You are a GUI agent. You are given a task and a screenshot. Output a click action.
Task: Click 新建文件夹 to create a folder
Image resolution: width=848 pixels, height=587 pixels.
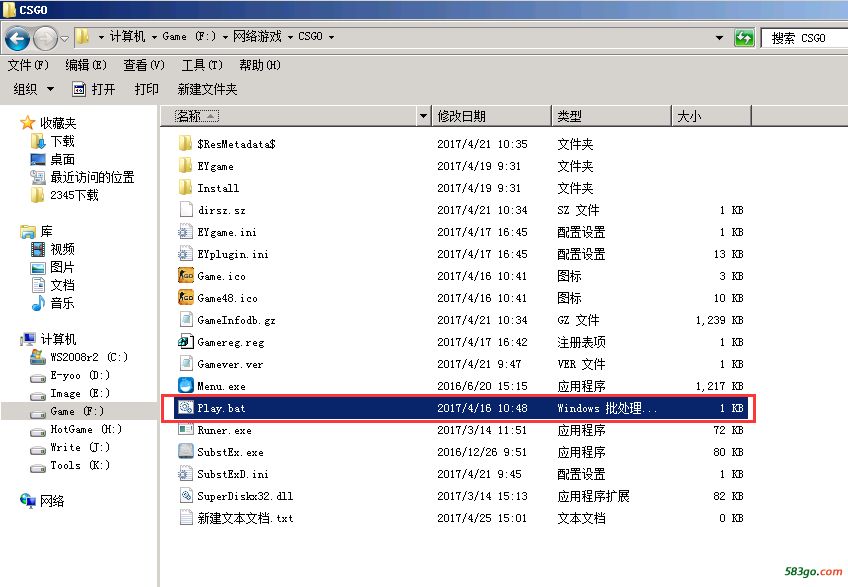207,89
